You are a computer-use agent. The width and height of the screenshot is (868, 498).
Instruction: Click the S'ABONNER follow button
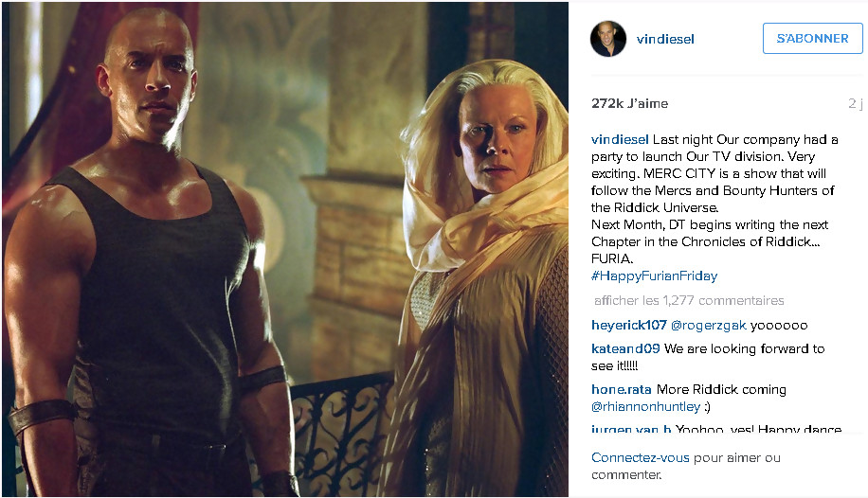pos(812,38)
